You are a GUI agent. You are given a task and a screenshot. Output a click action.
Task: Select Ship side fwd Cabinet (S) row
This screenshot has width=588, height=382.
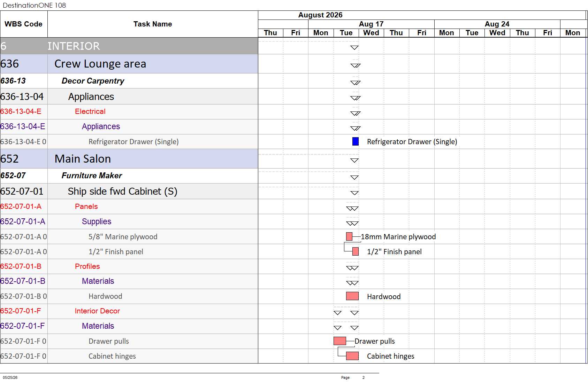coord(129,191)
